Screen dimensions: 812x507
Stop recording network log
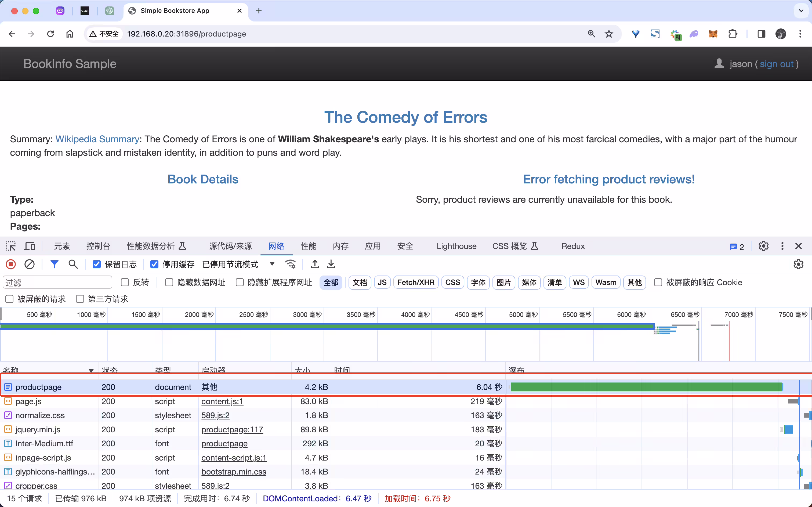tap(11, 265)
